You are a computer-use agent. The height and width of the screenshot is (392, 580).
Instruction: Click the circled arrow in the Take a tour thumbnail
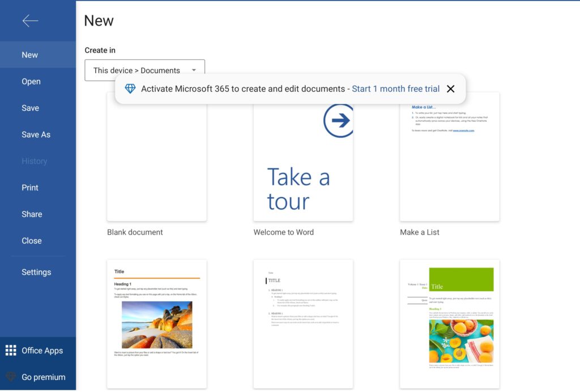tap(338, 121)
